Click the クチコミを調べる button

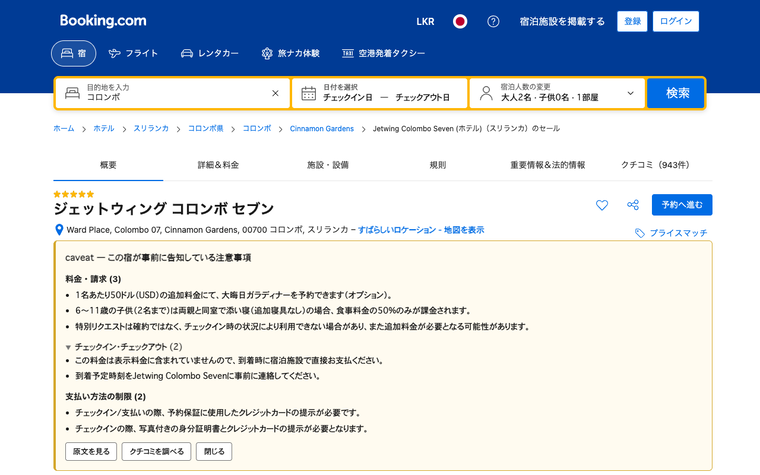[x=156, y=451]
